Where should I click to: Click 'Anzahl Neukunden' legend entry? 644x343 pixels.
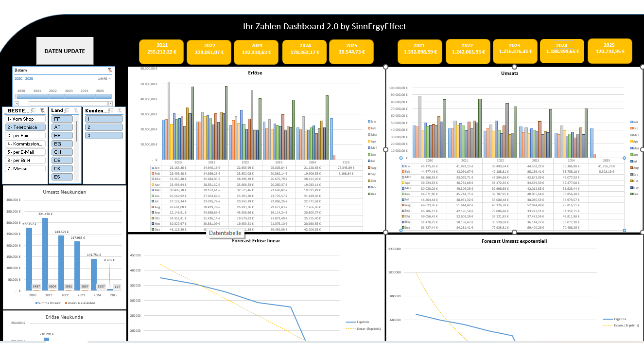(x=79, y=303)
